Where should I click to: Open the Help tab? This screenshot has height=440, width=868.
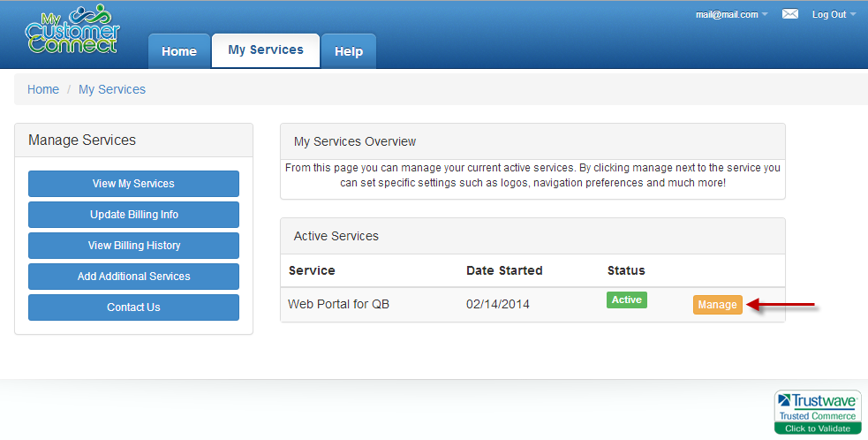pyautogui.click(x=348, y=51)
